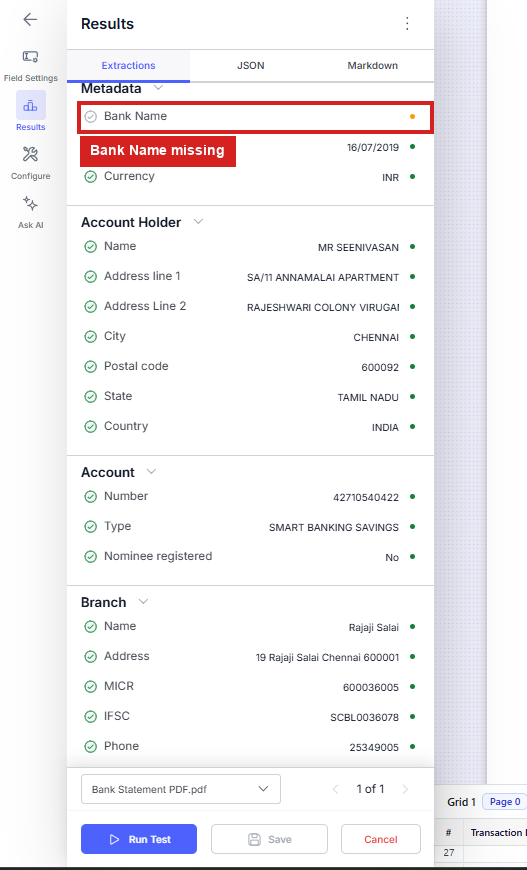Open the three-dot menu beside Results
The width and height of the screenshot is (527, 870).
(407, 23)
